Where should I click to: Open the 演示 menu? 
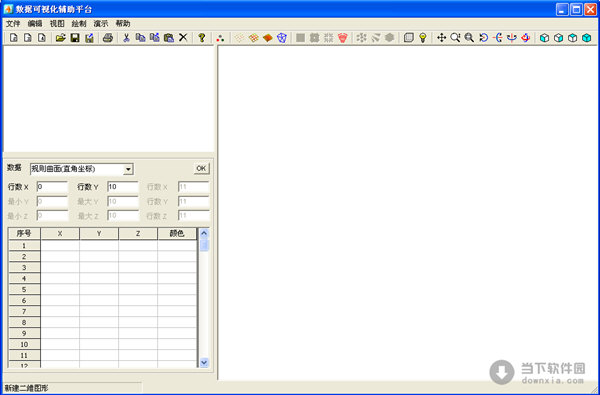(x=101, y=24)
